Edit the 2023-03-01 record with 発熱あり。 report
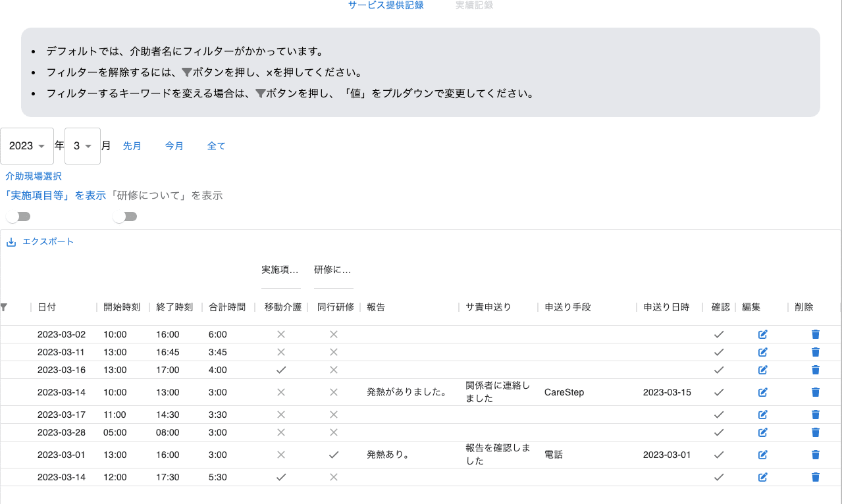The height and width of the screenshot is (504, 842). pyautogui.click(x=763, y=455)
